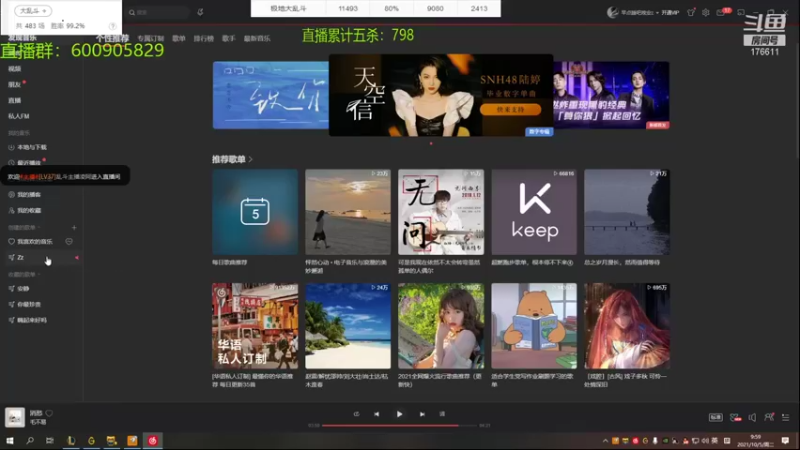Image resolution: width=800 pixels, height=450 pixels.
Task: Open the bear reading book playlist cover
Action: coord(534,326)
